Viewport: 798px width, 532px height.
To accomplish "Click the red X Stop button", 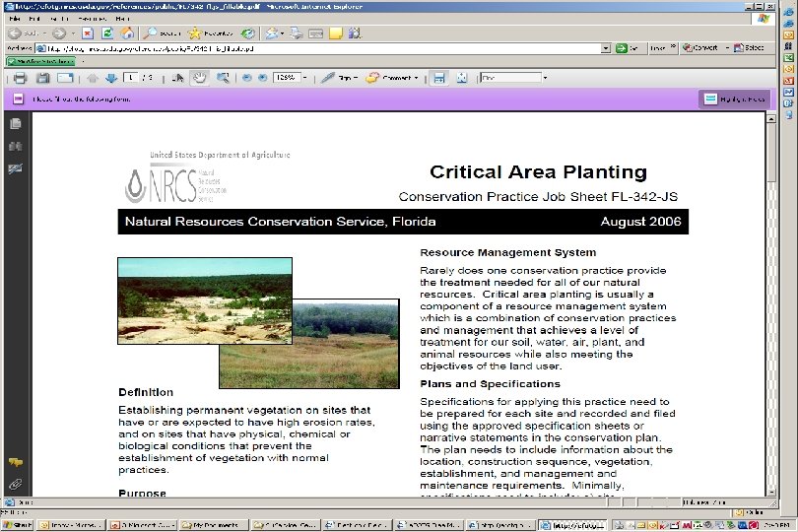I will 88,33.
